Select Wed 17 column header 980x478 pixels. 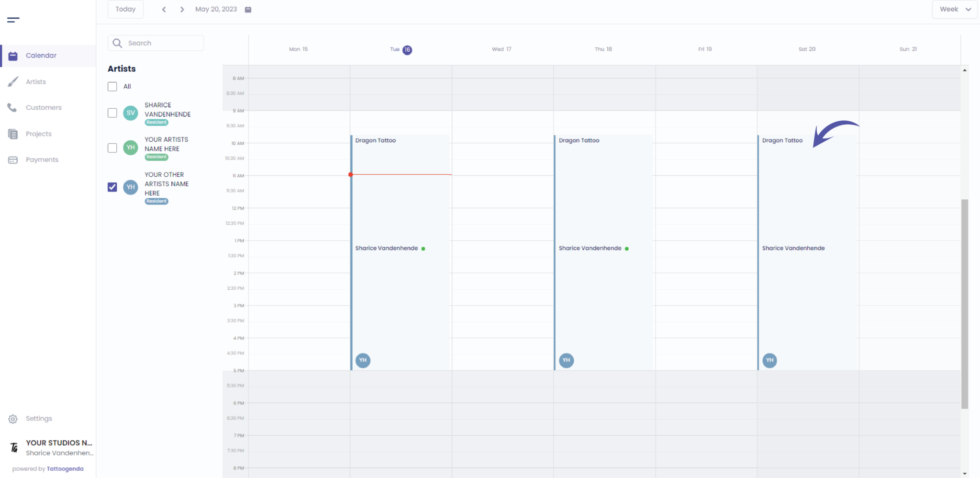[501, 49]
